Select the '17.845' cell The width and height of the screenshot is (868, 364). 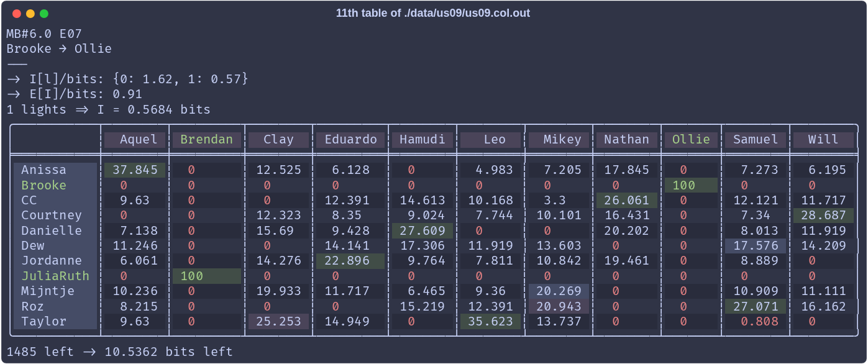626,170
